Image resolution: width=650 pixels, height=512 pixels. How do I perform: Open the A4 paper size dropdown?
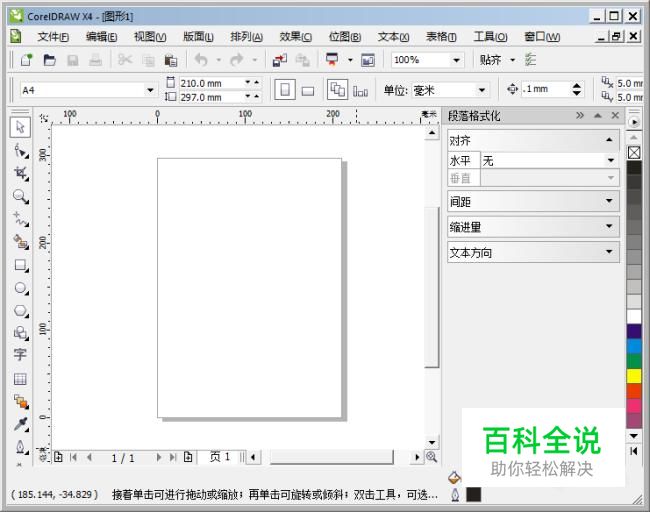[x=150, y=90]
